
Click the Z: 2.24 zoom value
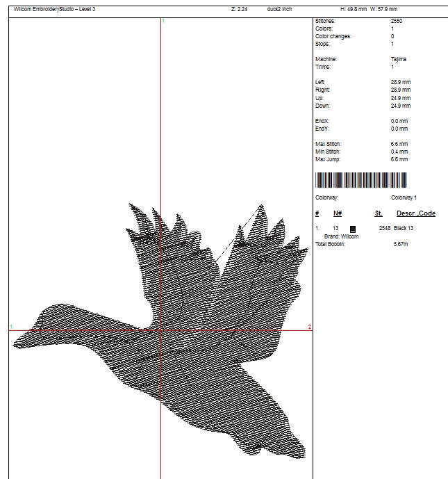point(239,9)
